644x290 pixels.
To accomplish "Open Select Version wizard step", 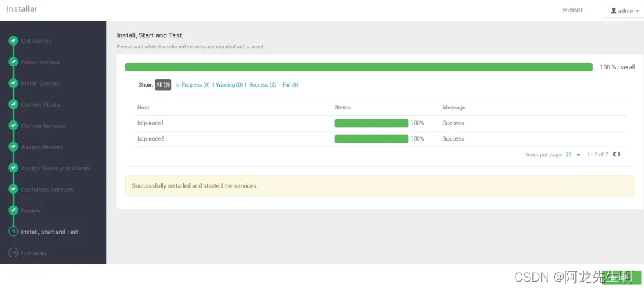I will (40, 62).
